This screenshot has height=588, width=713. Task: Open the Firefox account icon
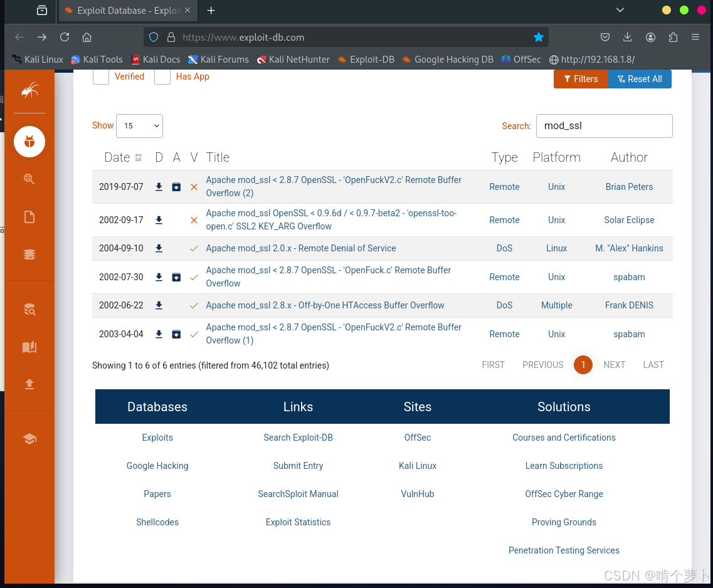(651, 37)
